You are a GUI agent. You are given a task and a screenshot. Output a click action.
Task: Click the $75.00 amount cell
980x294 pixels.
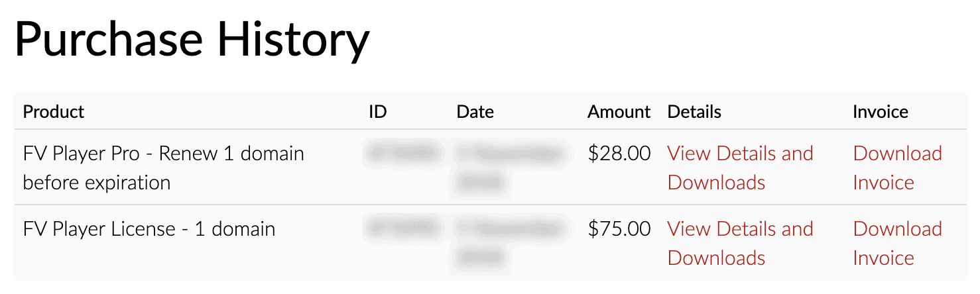point(619,229)
